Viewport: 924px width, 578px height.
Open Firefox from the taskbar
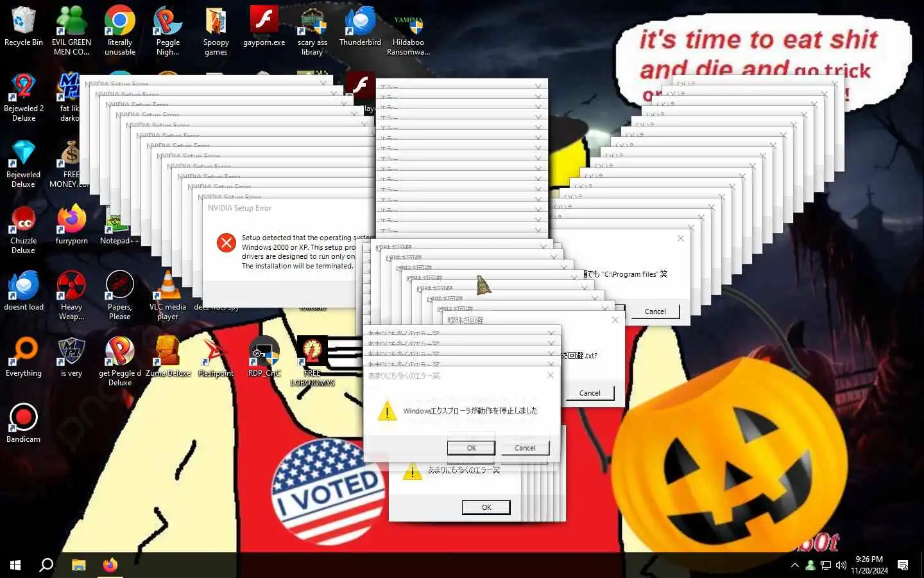tap(110, 565)
